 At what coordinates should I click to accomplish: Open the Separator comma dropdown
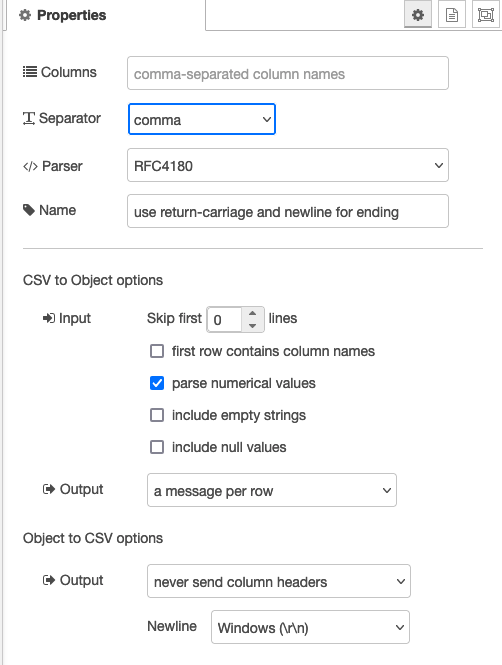(x=202, y=119)
